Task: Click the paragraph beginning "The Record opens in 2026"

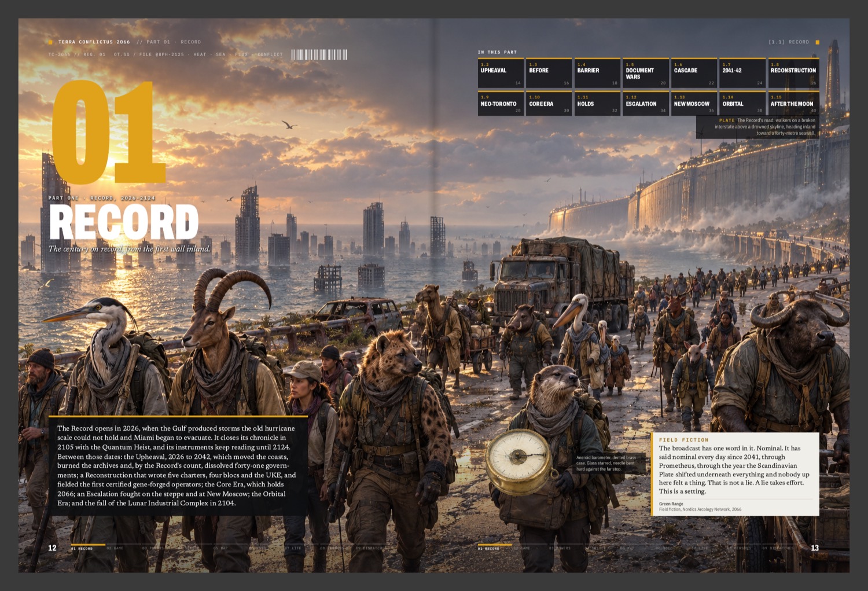Action: coord(176,466)
